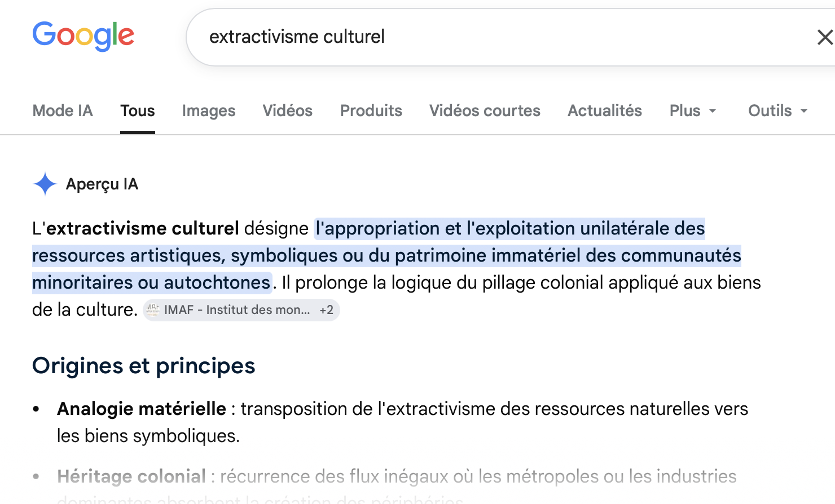Open the Vidéos tab
Viewport: 835px width, 504px height.
click(288, 110)
